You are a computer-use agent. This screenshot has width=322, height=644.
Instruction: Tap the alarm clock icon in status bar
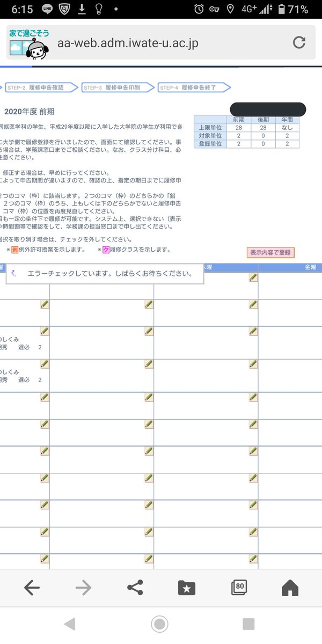199,9
